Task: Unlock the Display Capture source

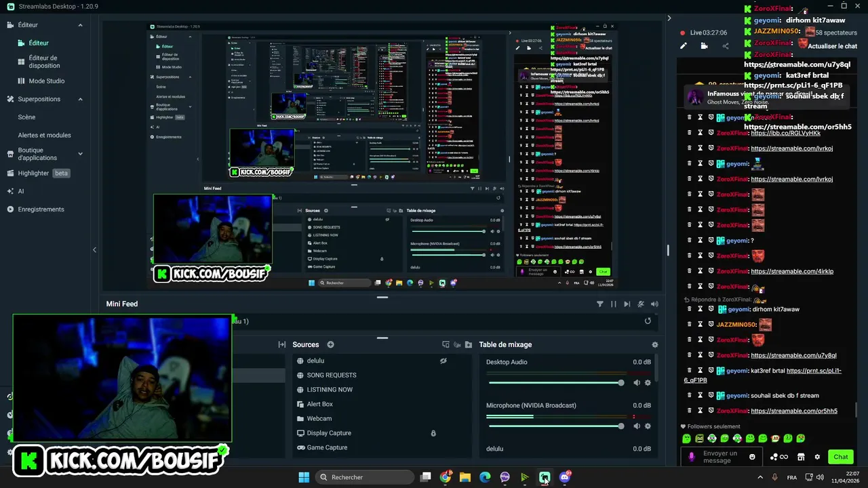Action: click(x=433, y=433)
